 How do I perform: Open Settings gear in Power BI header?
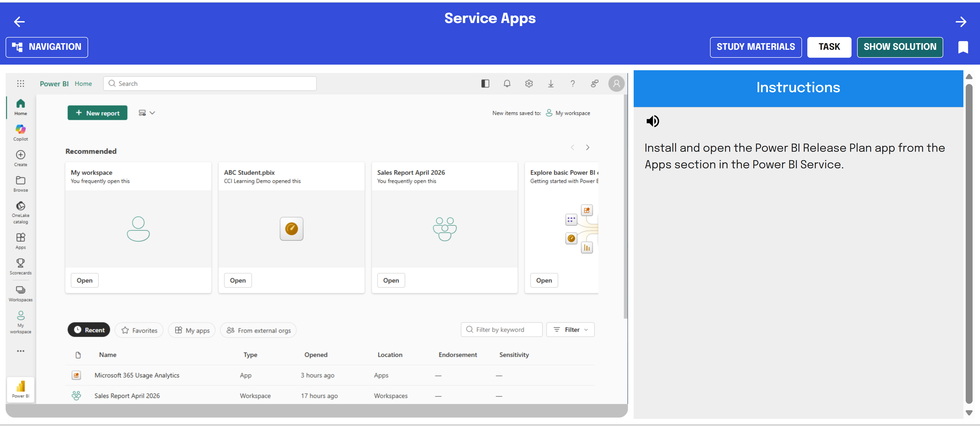(529, 83)
